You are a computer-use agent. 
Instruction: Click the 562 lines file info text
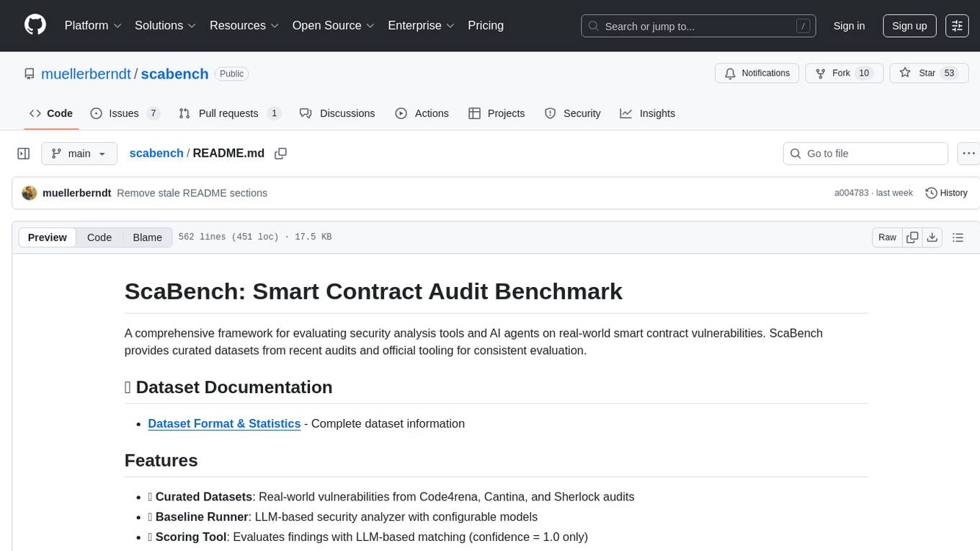pyautogui.click(x=255, y=237)
